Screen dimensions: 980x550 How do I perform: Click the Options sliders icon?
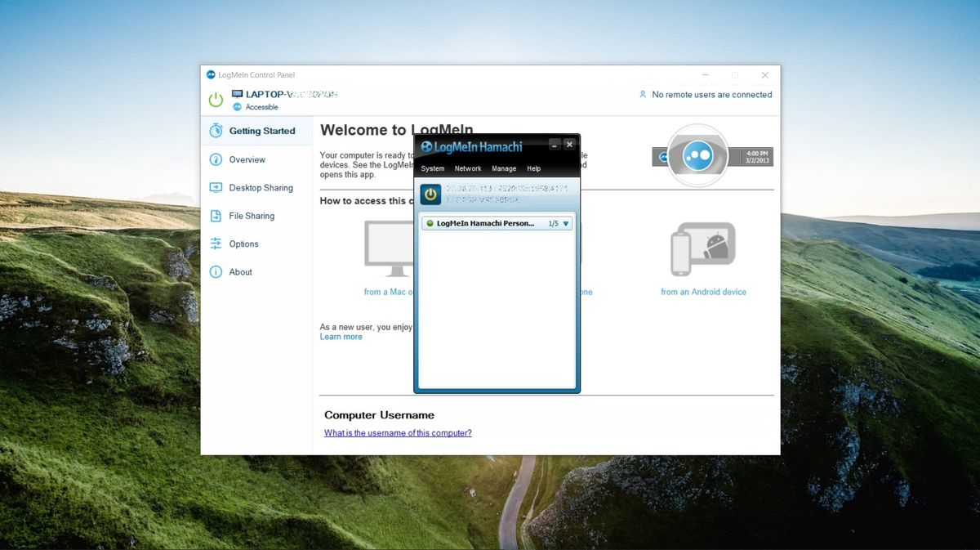(216, 244)
